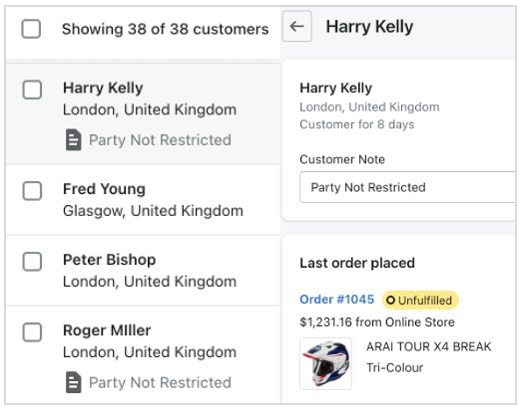The width and height of the screenshot is (523, 411).
Task: Open Peter Bishop customer name
Action: coord(109,260)
